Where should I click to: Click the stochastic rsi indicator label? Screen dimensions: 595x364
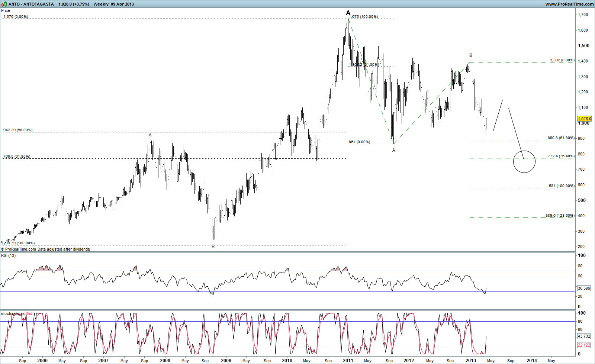(14, 313)
